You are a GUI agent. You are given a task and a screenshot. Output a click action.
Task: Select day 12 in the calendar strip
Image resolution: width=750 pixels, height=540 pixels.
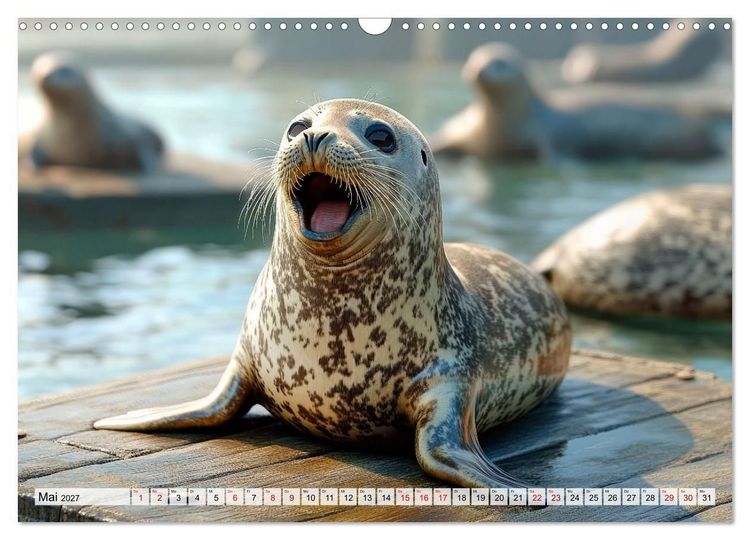point(348,497)
